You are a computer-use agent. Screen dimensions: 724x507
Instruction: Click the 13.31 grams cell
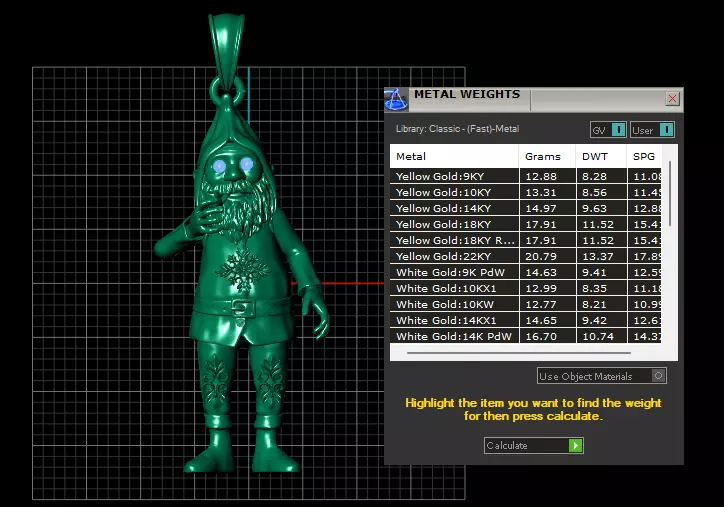(548, 193)
